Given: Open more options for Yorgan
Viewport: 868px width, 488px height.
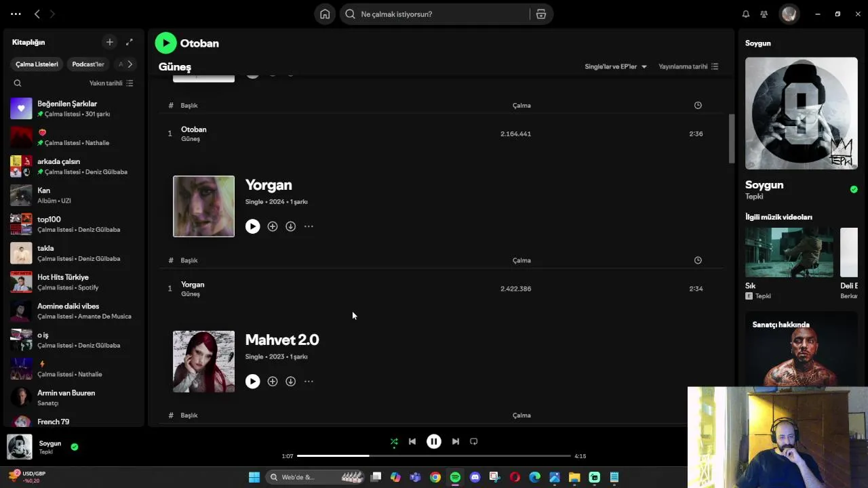Looking at the screenshot, I should (309, 226).
